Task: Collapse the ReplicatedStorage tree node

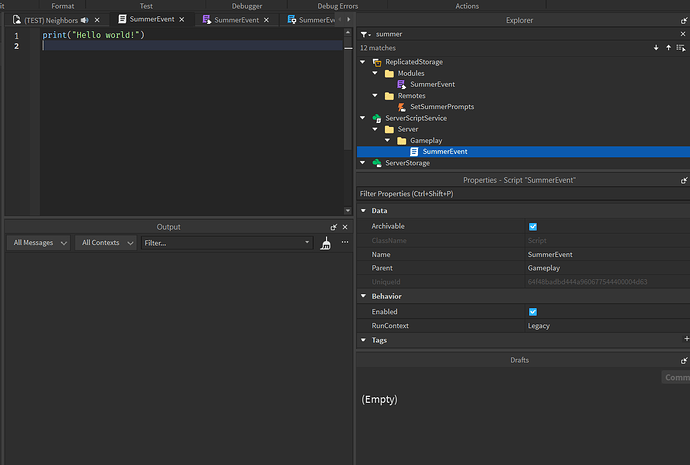Action: [x=363, y=62]
